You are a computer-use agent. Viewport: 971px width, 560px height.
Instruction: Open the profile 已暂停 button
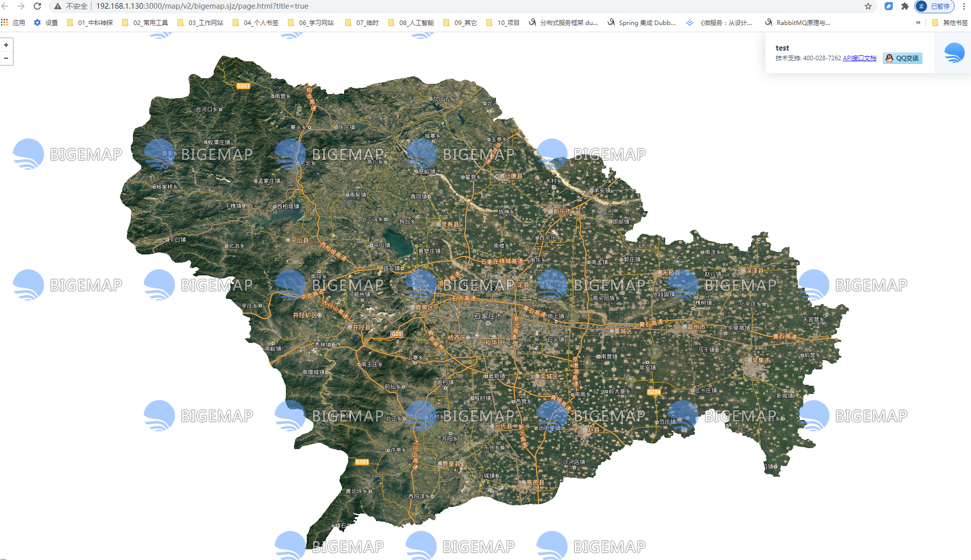click(x=934, y=6)
